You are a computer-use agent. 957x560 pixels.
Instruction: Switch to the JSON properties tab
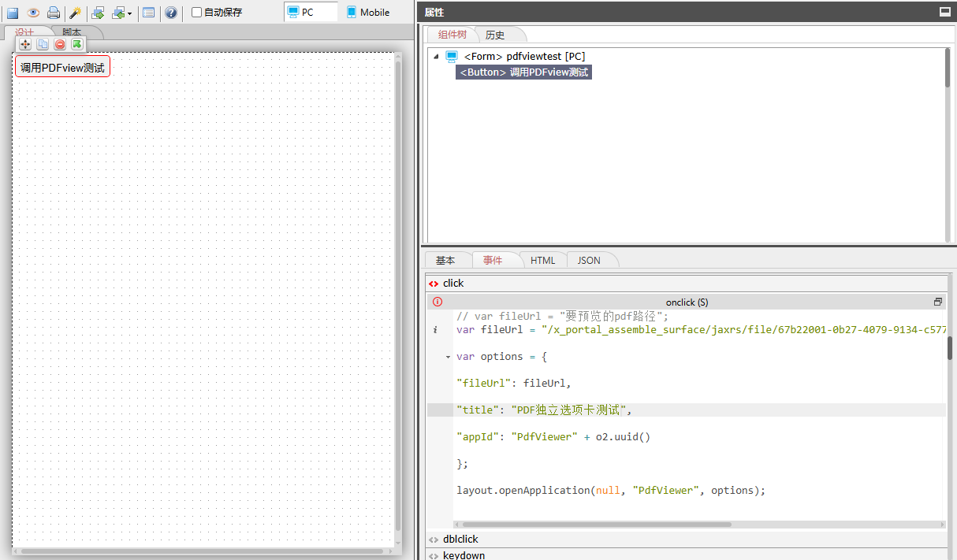[x=589, y=261]
